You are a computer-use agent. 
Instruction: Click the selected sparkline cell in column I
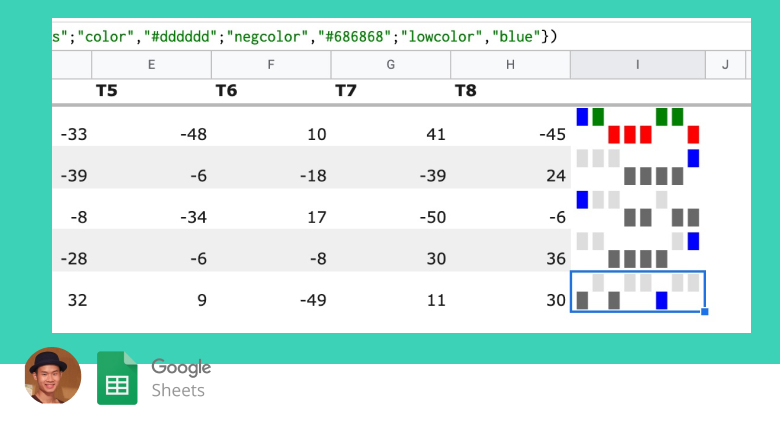click(638, 291)
